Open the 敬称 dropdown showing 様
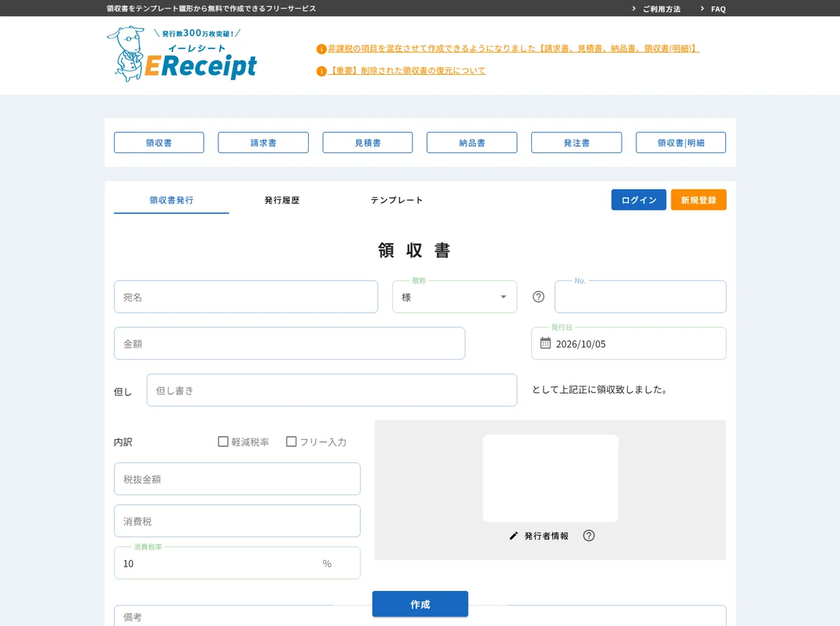840x626 pixels. (x=454, y=297)
